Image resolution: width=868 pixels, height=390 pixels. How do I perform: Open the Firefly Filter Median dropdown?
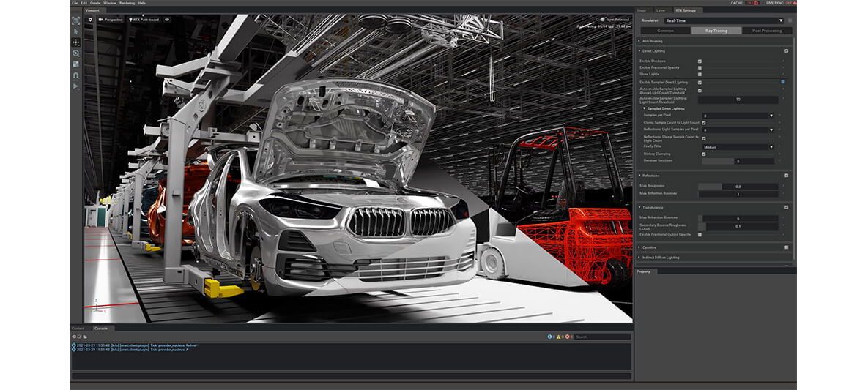pos(738,147)
